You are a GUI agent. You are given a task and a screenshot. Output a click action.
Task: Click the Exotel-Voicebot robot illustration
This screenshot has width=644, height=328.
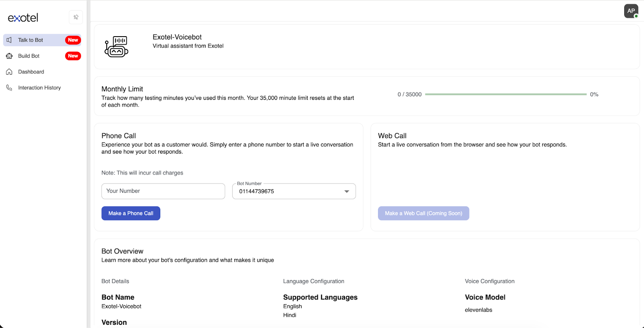pyautogui.click(x=116, y=47)
